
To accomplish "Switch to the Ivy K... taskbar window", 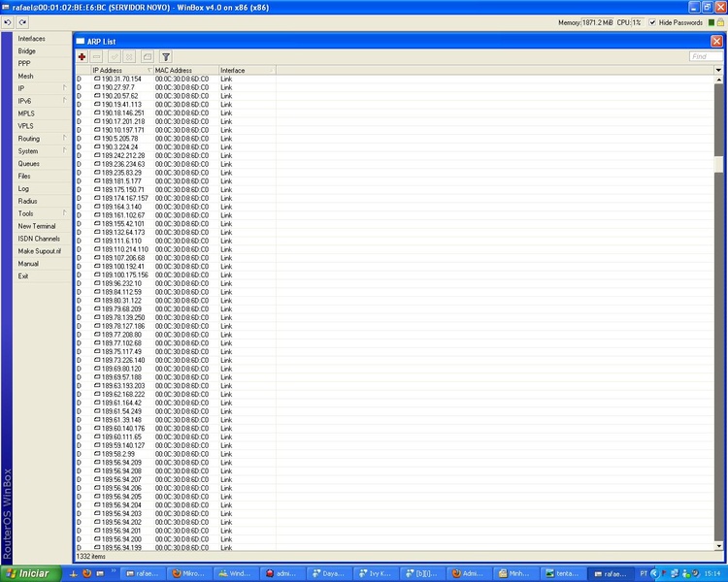I will click(375, 573).
